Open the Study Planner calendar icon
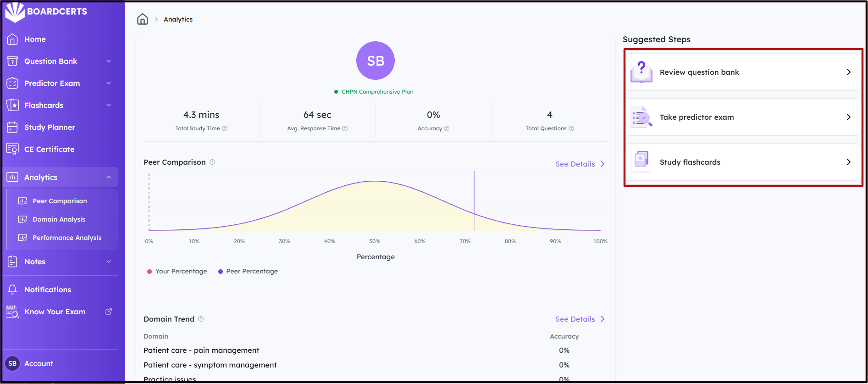 12,127
